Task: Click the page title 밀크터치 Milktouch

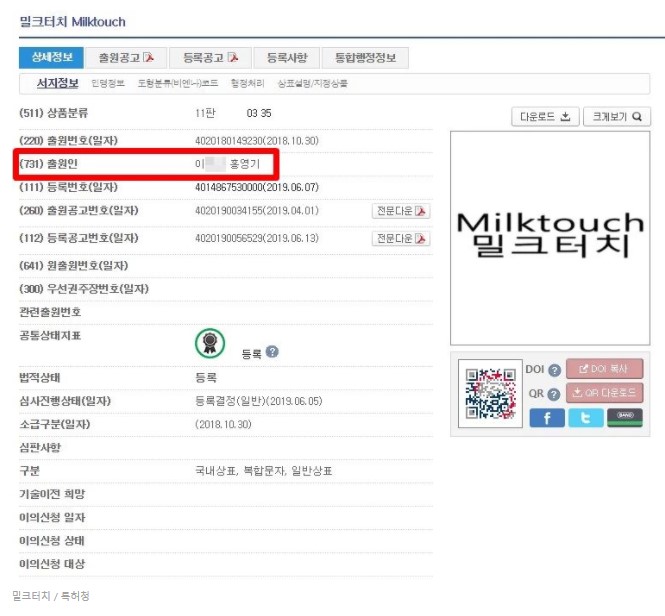Action: [x=73, y=22]
